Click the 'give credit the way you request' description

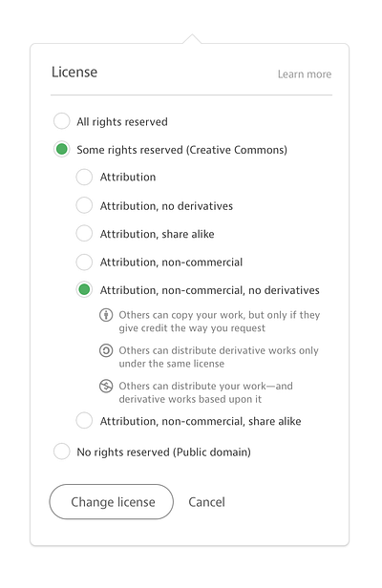coord(192,328)
